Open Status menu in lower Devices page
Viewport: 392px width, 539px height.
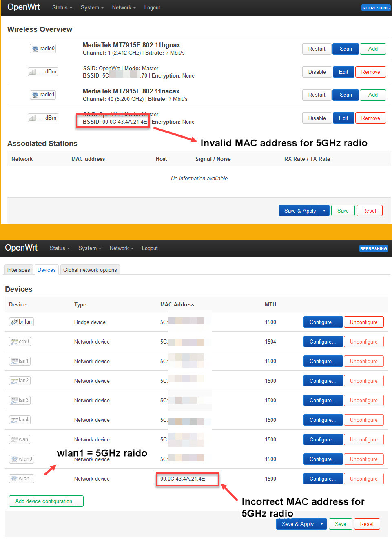pos(60,248)
